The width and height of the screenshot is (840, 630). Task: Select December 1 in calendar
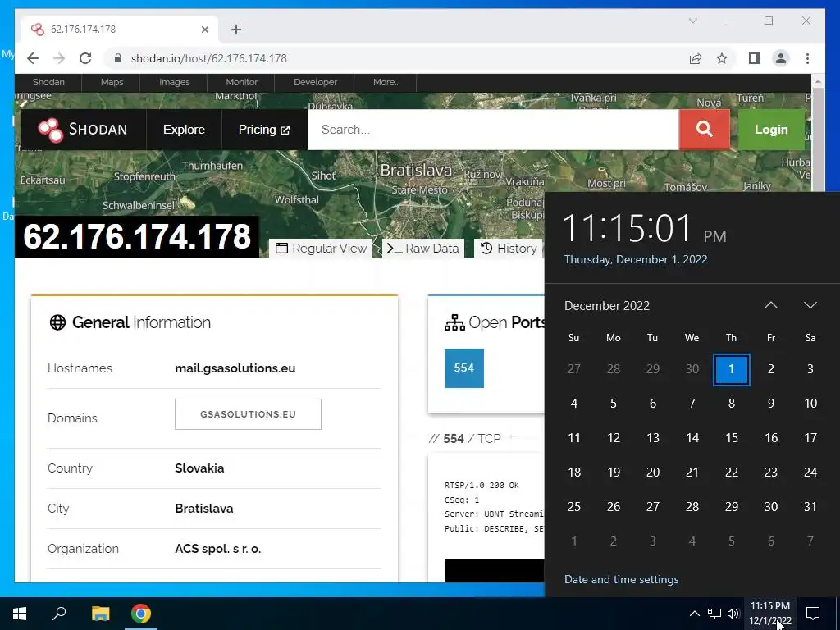[x=731, y=369]
